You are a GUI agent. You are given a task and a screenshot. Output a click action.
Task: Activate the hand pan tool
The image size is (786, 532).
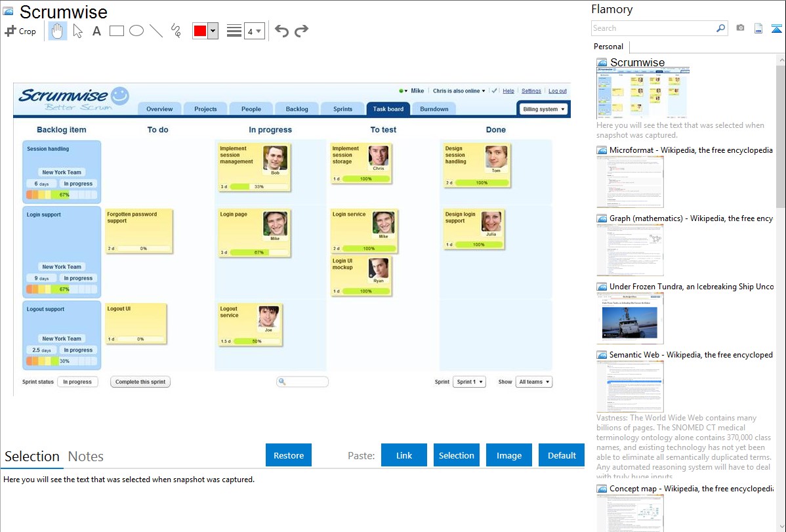pos(57,31)
